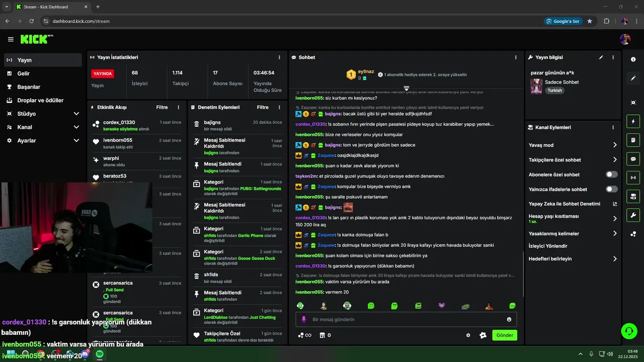Send the chat message with Gönder
This screenshot has height=362, width=644.
tap(505, 335)
